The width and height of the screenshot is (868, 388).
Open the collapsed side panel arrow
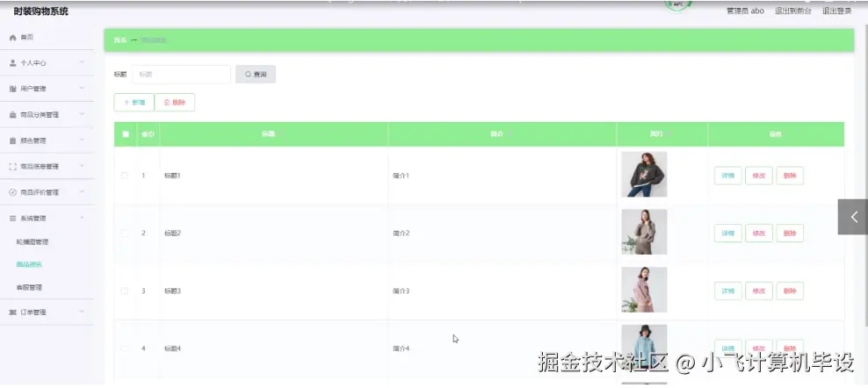click(x=853, y=217)
